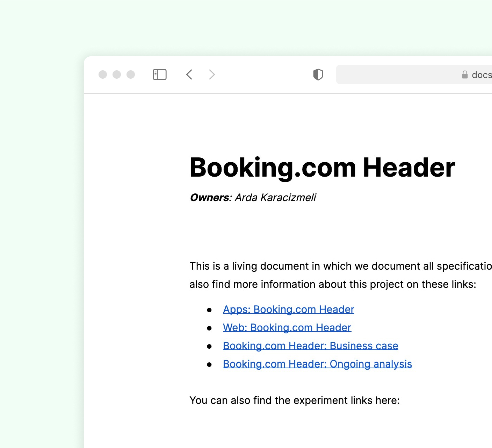Go forward with the right chevron
This screenshot has height=448, width=492.
(212, 74)
